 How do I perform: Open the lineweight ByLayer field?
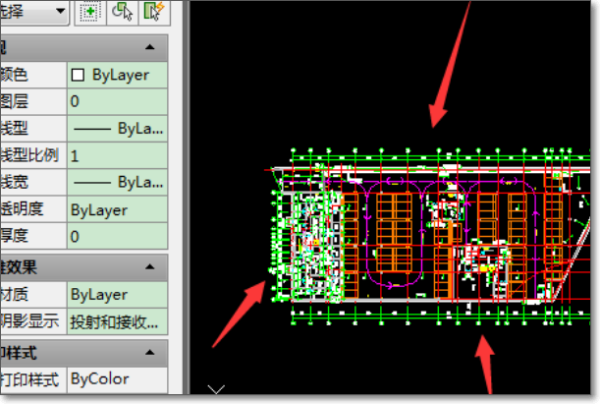pos(117,182)
